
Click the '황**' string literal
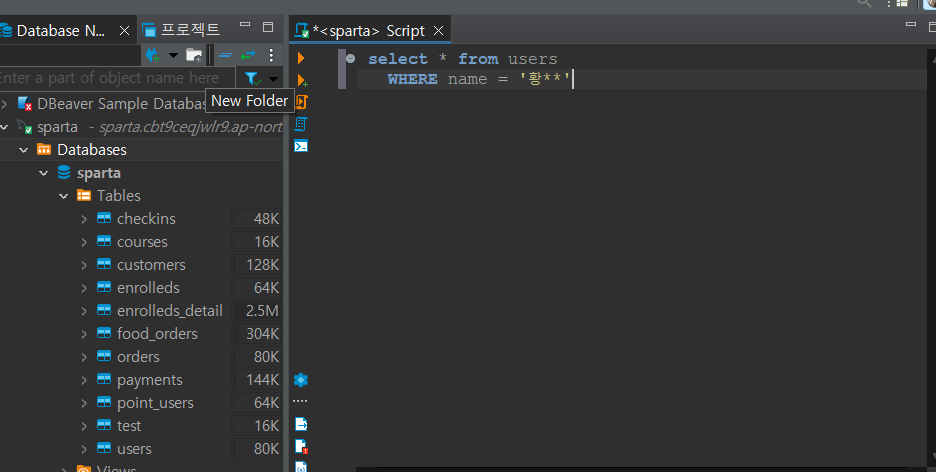tap(544, 79)
